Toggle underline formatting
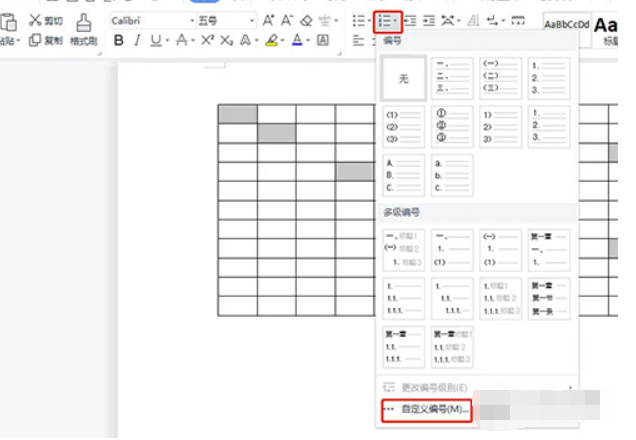 [155, 40]
